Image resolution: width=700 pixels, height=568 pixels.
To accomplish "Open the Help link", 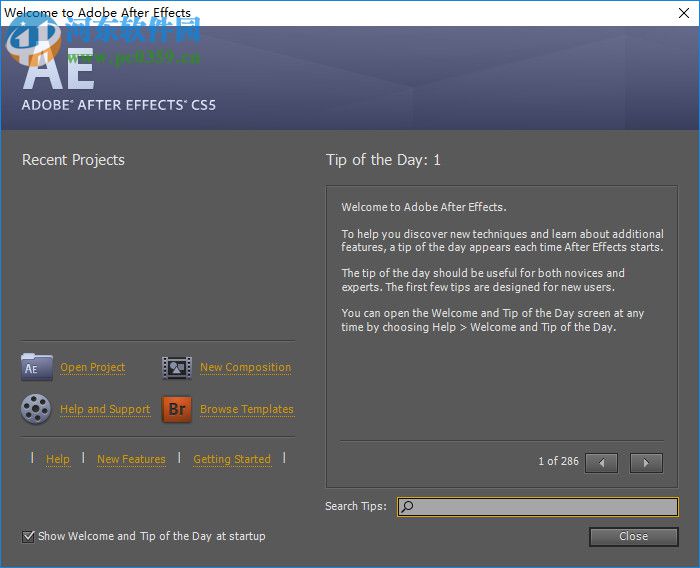I will tap(58, 459).
